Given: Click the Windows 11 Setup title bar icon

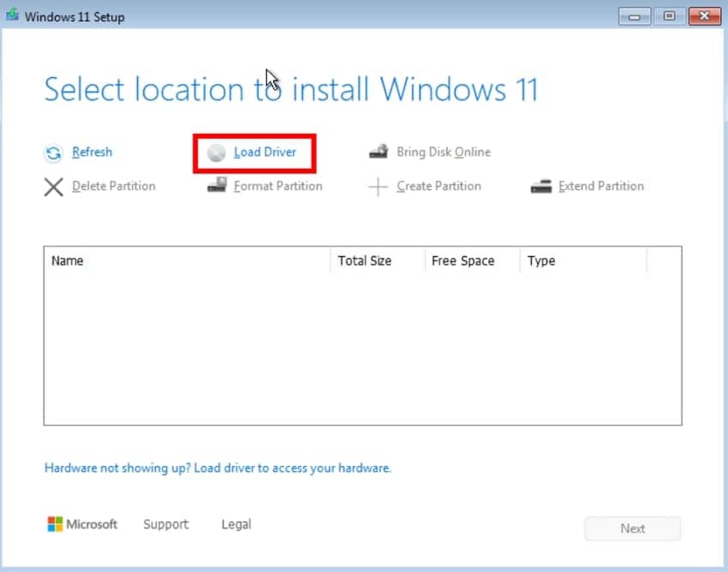Looking at the screenshot, I should tap(13, 15).
